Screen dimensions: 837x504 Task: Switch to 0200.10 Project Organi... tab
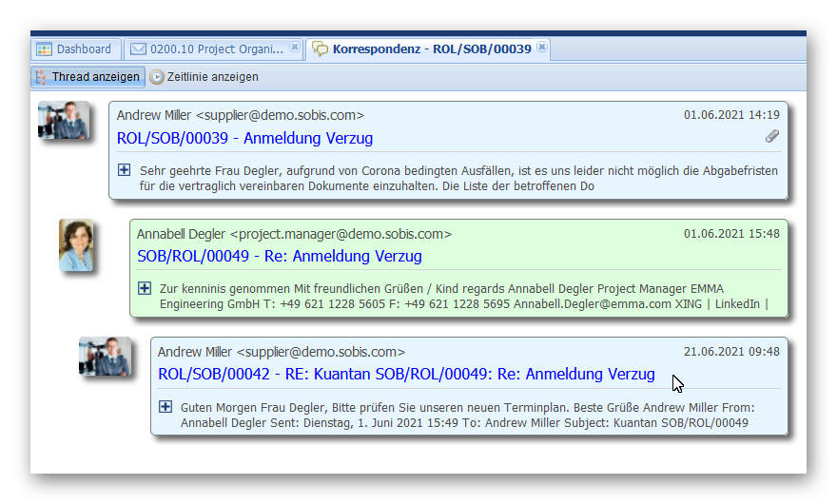213,49
